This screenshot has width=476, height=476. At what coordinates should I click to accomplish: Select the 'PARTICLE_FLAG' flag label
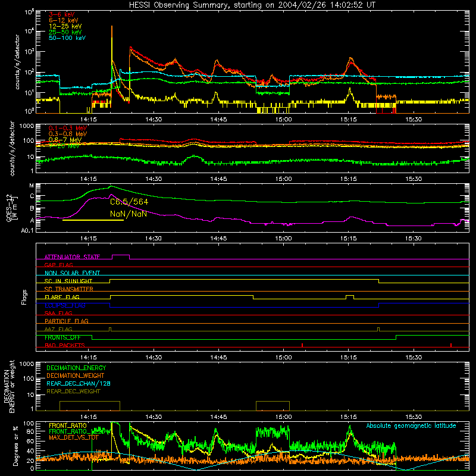click(x=67, y=321)
